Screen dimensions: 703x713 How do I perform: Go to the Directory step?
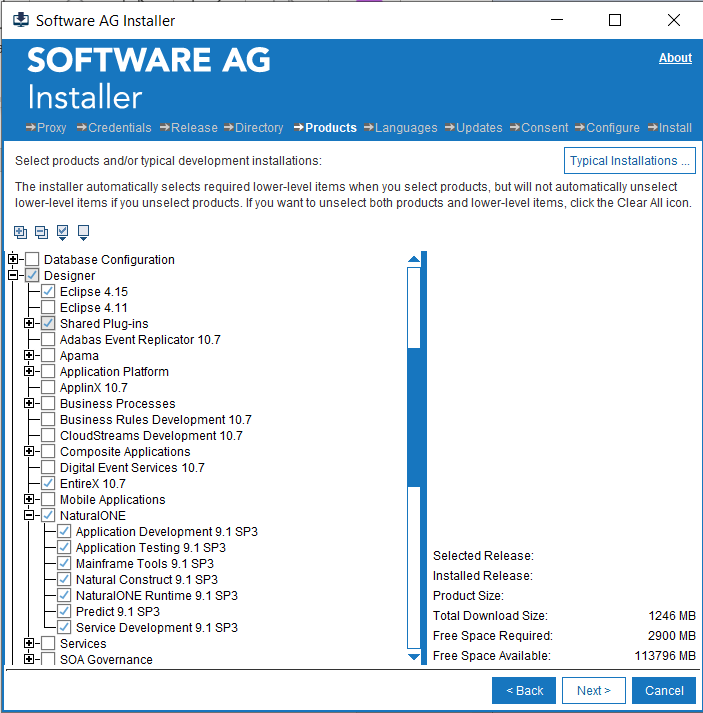coord(254,128)
